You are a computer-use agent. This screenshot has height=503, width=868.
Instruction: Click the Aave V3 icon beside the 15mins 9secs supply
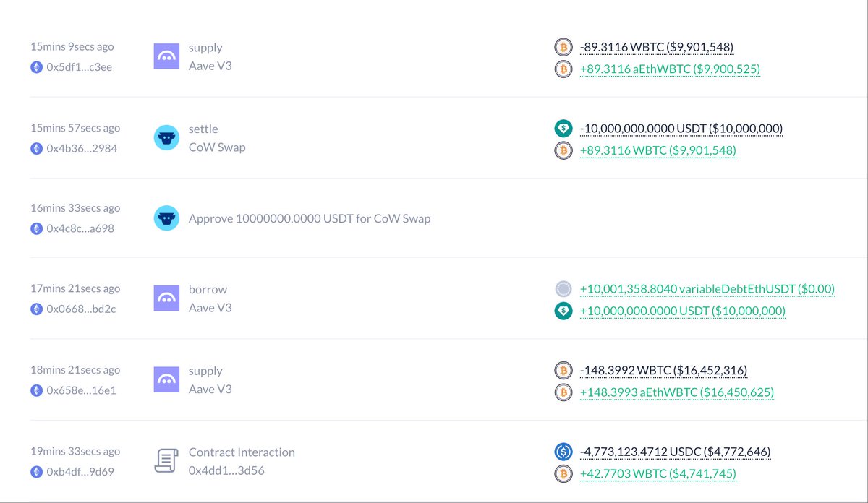pyautogui.click(x=166, y=56)
